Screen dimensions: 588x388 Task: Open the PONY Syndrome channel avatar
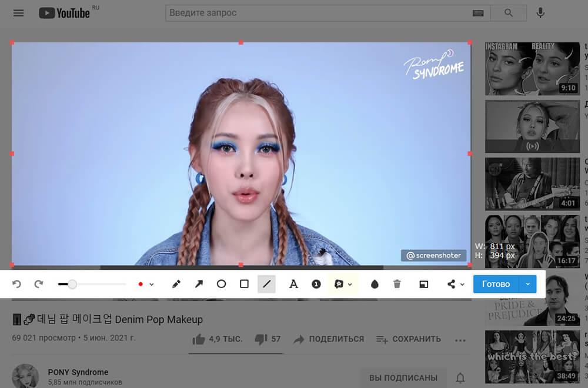tap(25, 376)
